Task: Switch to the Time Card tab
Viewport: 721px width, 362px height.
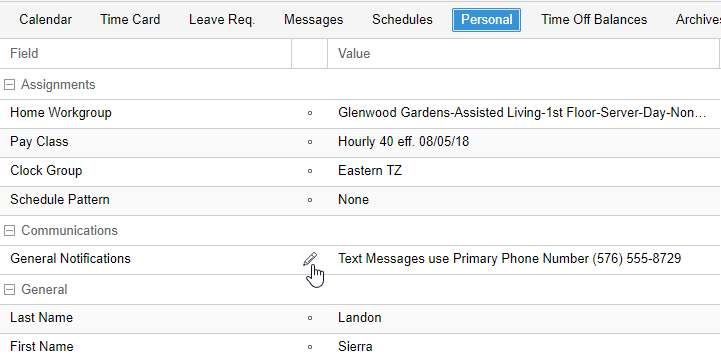Action: (130, 20)
